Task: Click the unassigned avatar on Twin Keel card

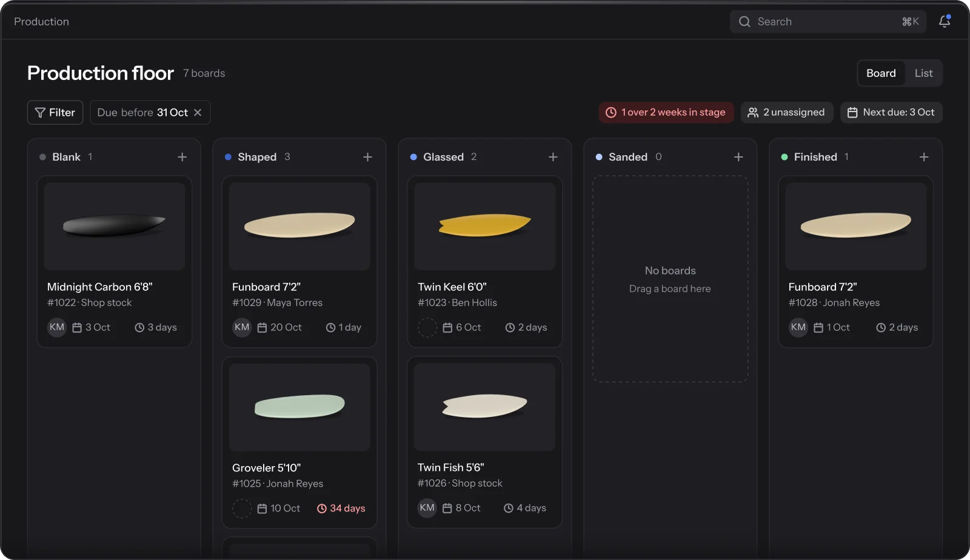Action: pyautogui.click(x=427, y=327)
